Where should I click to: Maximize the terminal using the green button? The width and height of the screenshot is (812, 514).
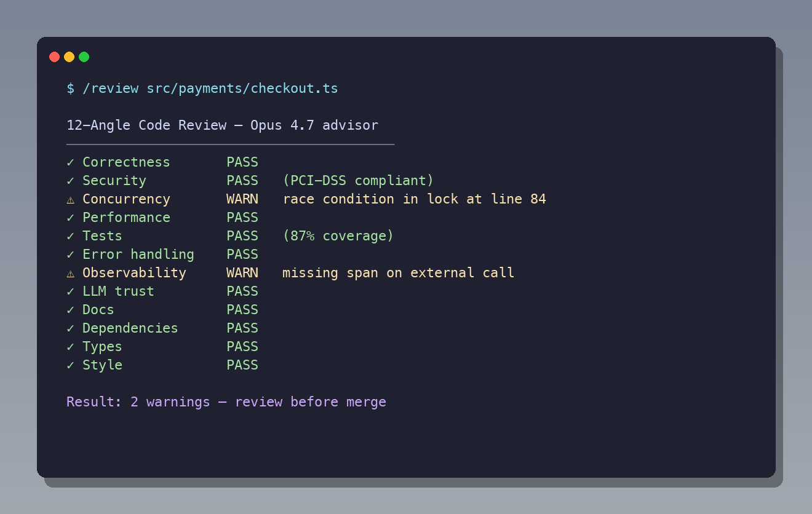click(84, 57)
